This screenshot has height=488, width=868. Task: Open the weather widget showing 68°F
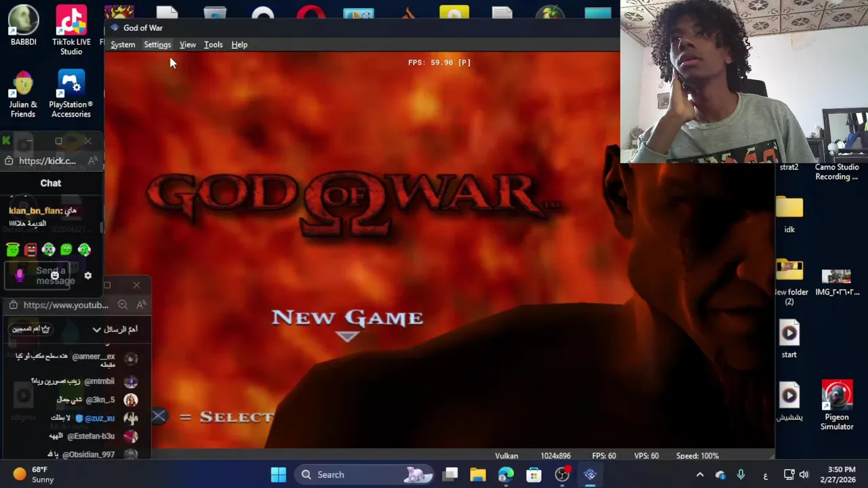click(34, 474)
